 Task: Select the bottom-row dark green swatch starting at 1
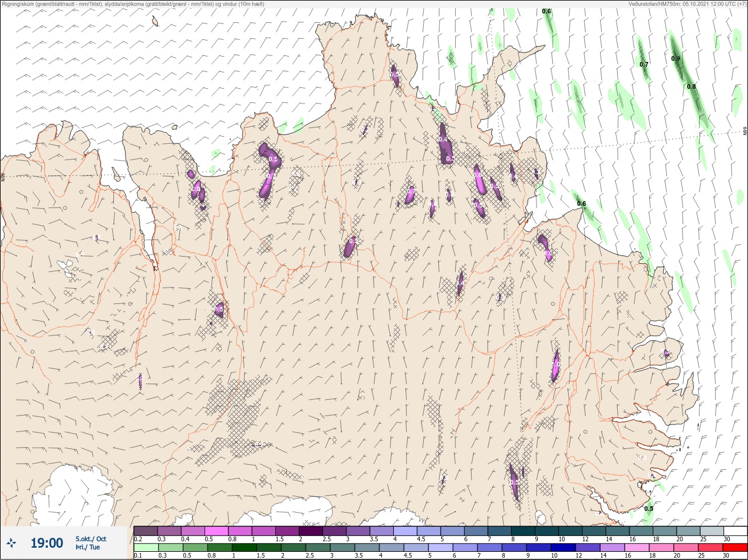click(243, 548)
